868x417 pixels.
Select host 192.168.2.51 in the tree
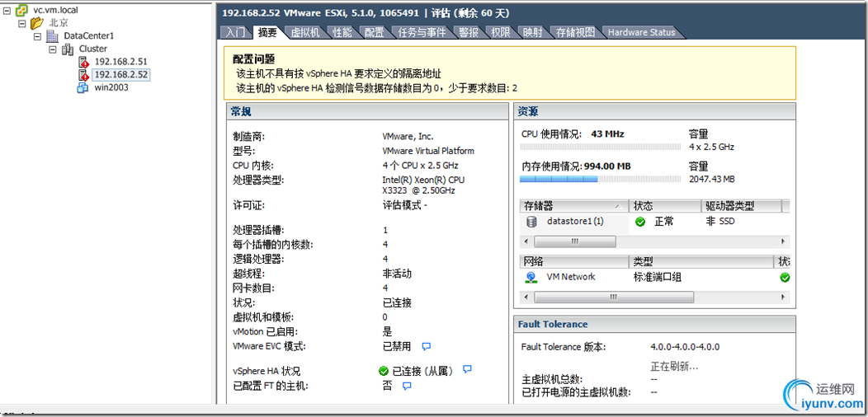coord(120,61)
